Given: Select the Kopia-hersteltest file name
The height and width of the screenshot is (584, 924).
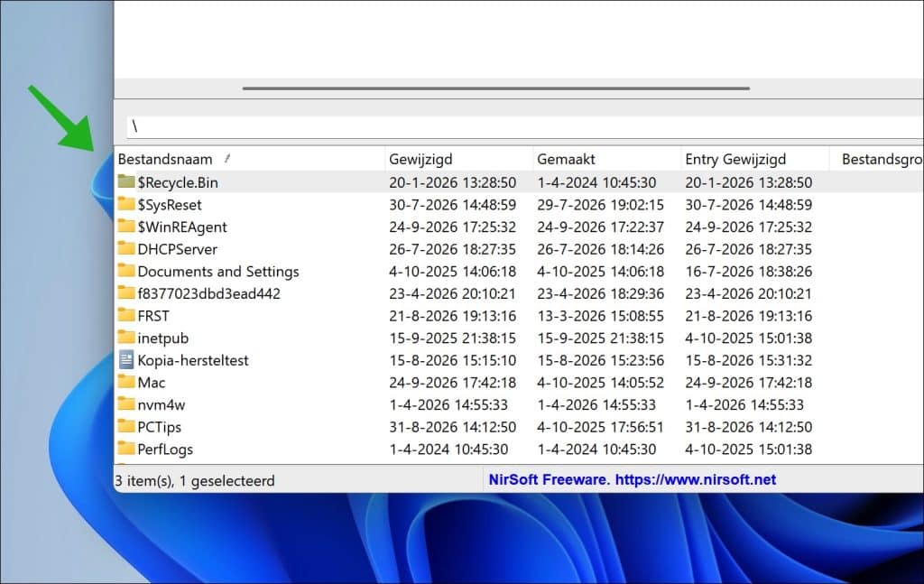Looking at the screenshot, I should pos(193,360).
